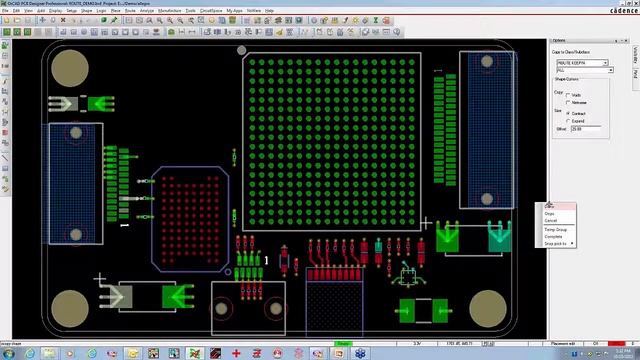
Task: Select the Expand size radio button
Action: (568, 121)
